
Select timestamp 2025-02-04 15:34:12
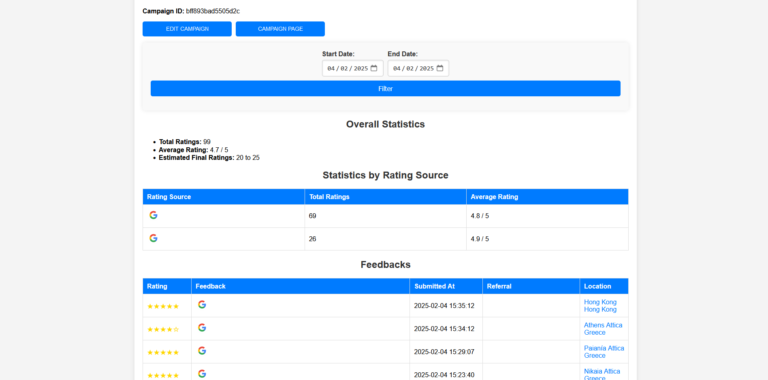(x=444, y=329)
